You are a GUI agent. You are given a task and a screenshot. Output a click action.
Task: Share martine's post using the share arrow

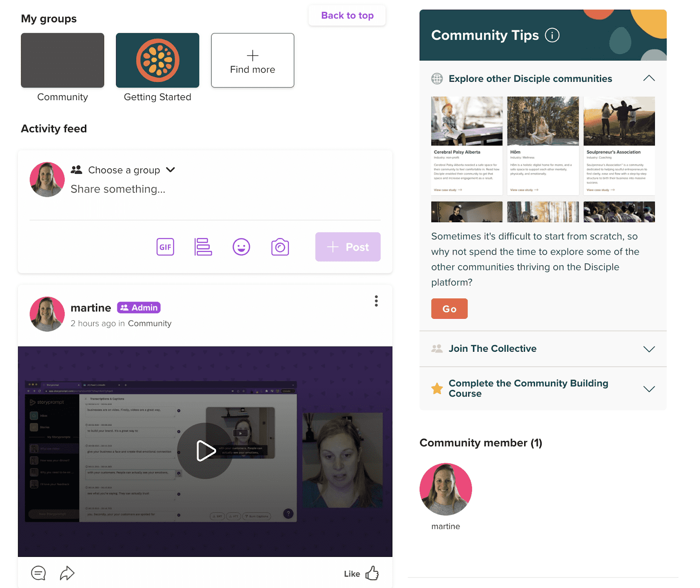click(x=67, y=573)
